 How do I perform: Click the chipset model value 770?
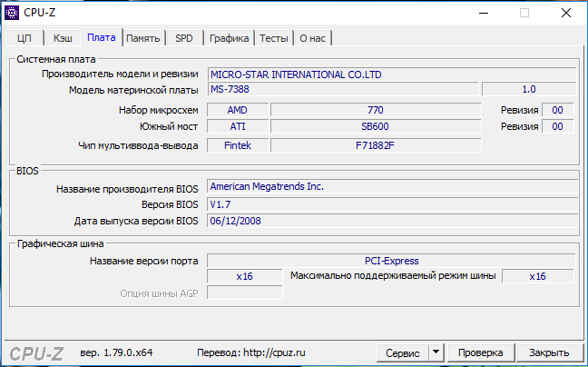(x=376, y=110)
